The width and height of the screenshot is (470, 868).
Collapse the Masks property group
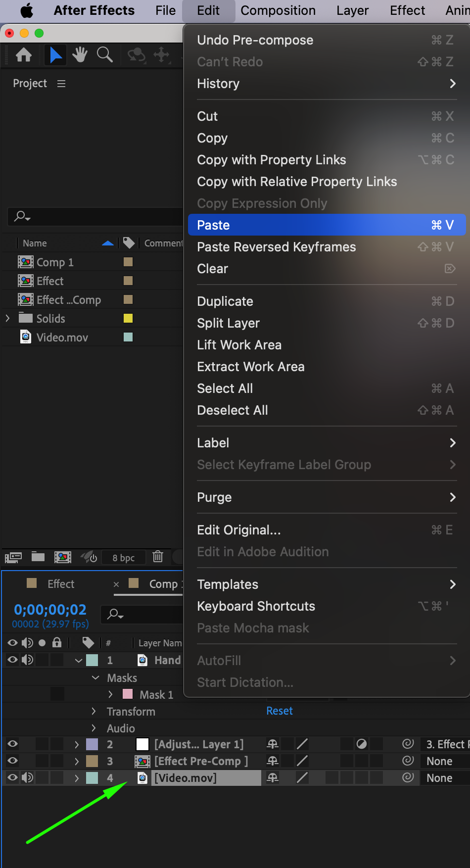[95, 677]
